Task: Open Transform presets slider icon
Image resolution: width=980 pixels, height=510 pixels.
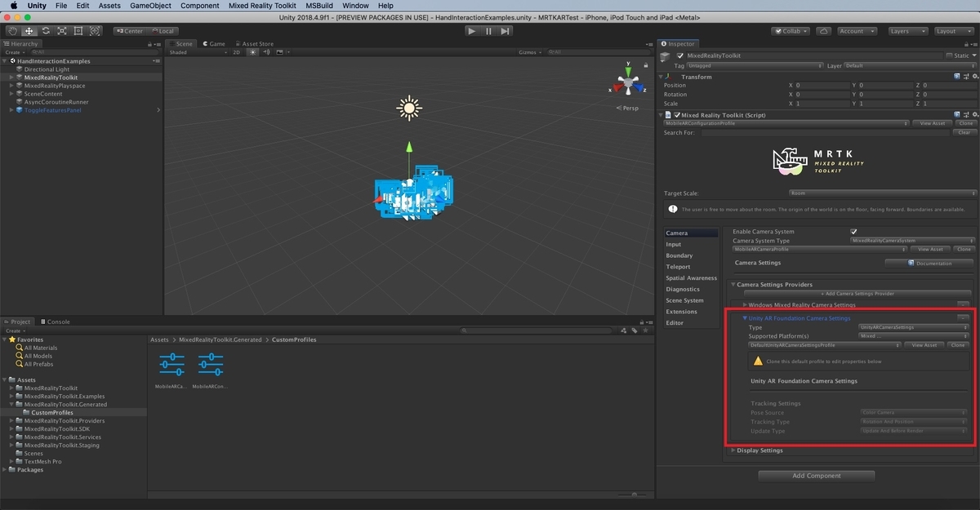Action: 965,77
